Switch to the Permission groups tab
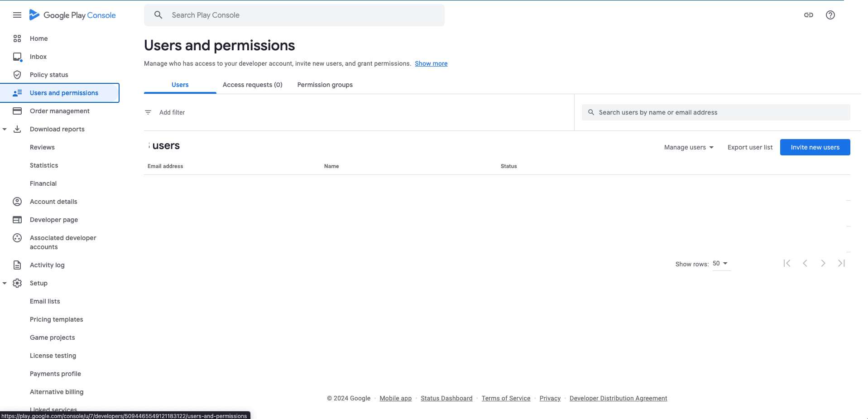This screenshot has width=868, height=419. point(325,85)
